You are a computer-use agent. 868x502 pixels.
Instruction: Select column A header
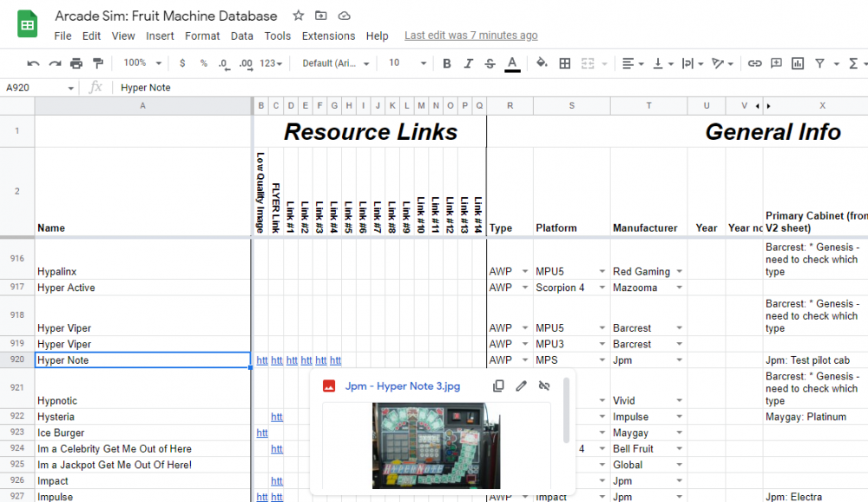click(143, 106)
